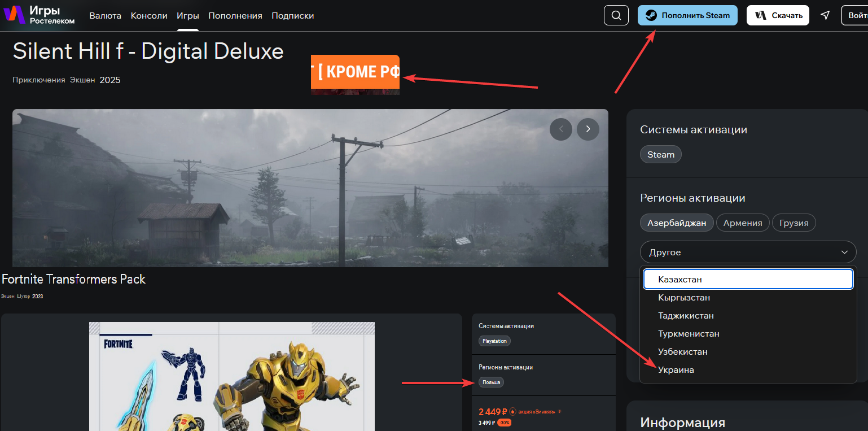The height and width of the screenshot is (431, 868).
Task: Click the crossed 3 499 ₽ old price
Action: tap(486, 423)
